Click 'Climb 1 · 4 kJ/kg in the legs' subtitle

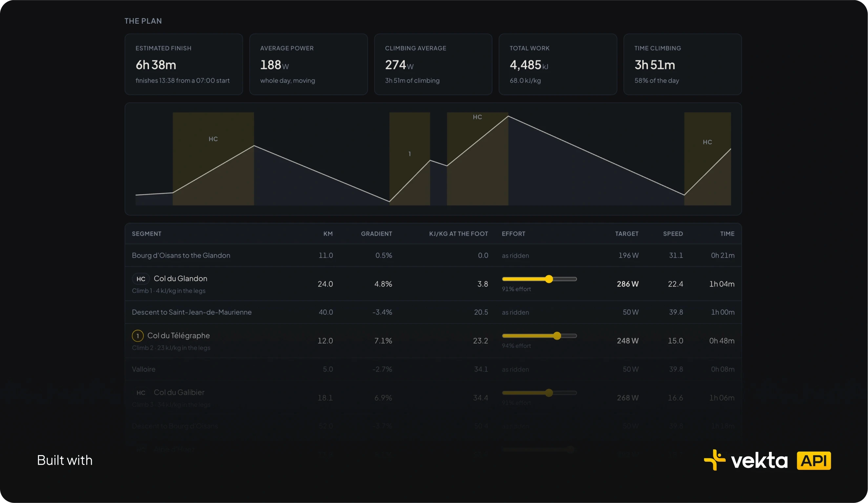(168, 291)
